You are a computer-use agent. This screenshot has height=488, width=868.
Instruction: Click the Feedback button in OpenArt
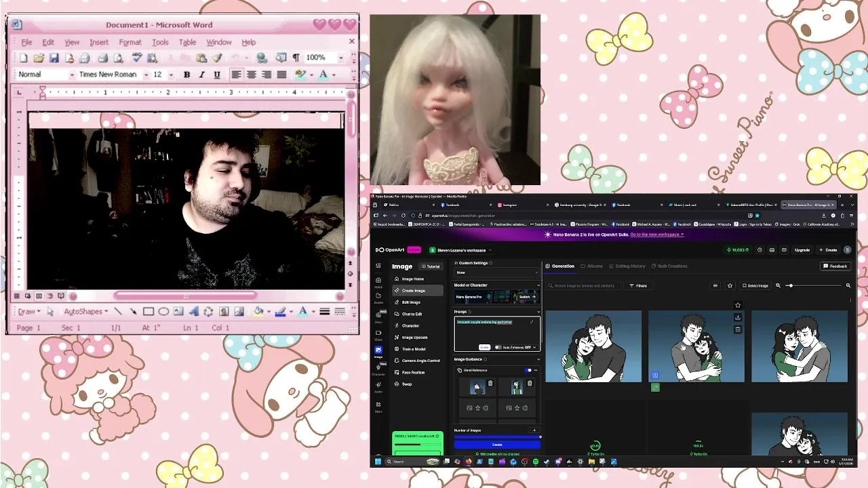pos(835,266)
